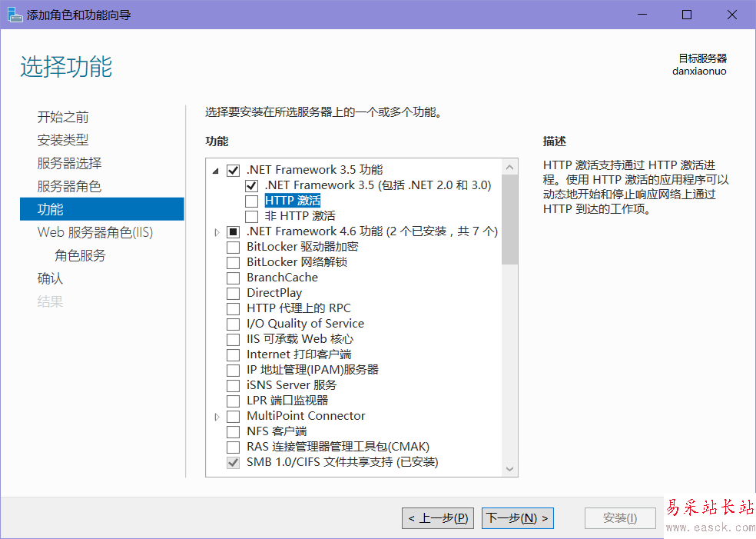Image resolution: width=756 pixels, height=539 pixels.
Task: Check the HTTP 代理上的 RPC checkbox
Action: (x=233, y=309)
